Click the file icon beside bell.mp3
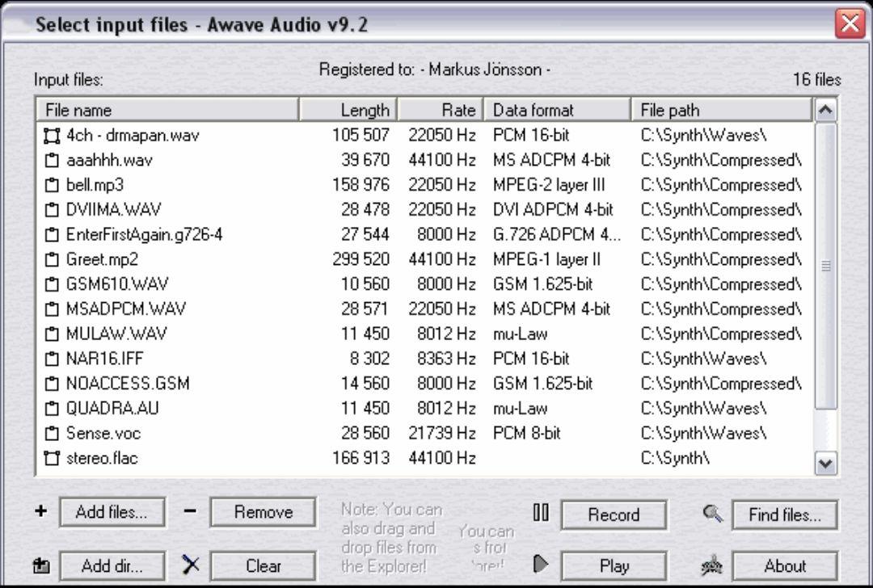This screenshot has width=873, height=588. (x=52, y=185)
